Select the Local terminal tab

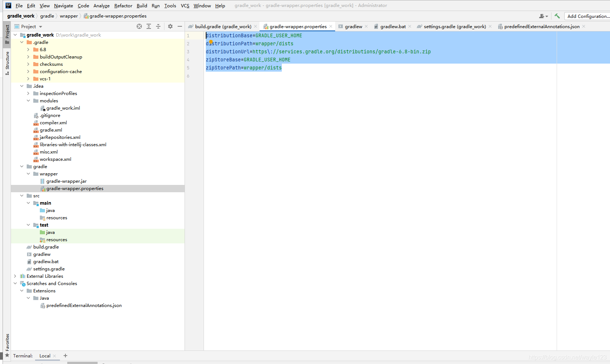(45, 356)
